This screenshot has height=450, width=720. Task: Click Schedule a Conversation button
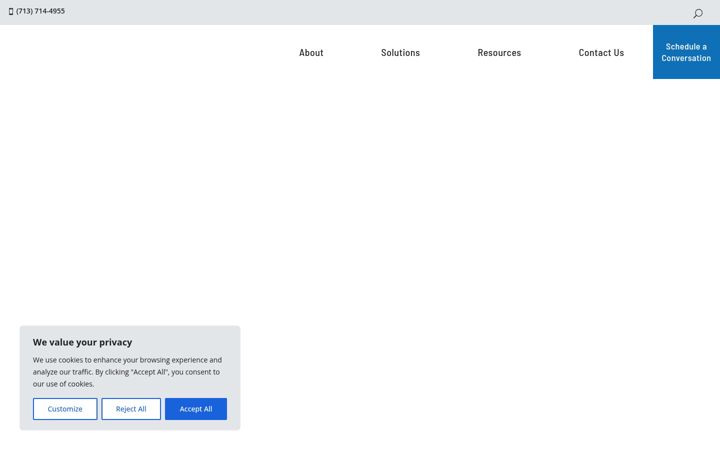click(x=686, y=52)
